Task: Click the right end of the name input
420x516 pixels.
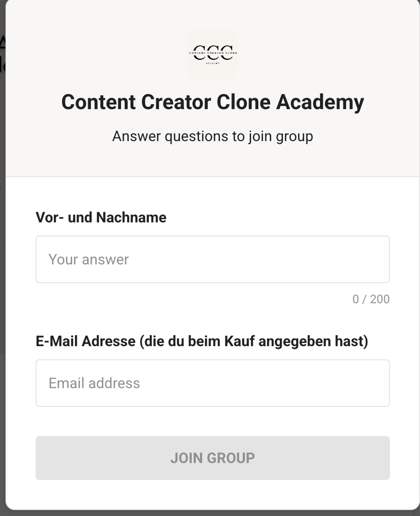Action: (377, 259)
